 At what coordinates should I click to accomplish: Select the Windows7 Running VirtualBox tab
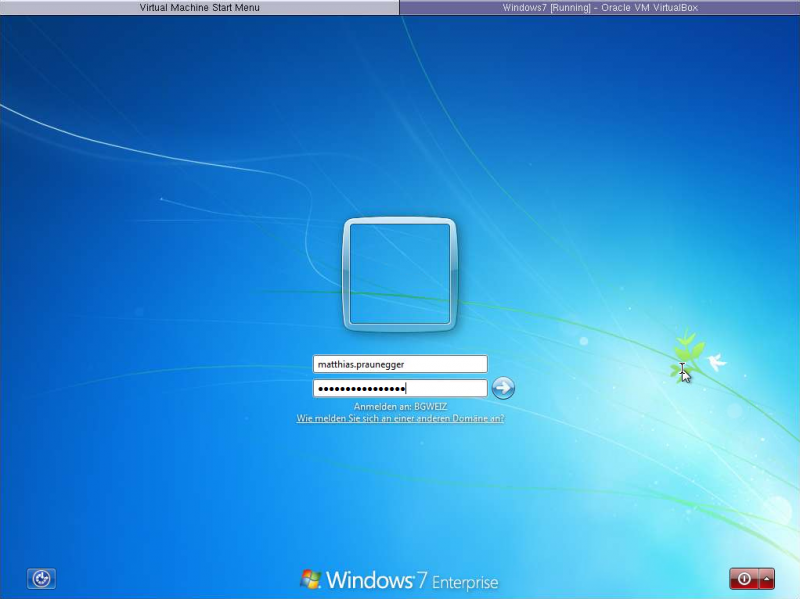coord(600,7)
